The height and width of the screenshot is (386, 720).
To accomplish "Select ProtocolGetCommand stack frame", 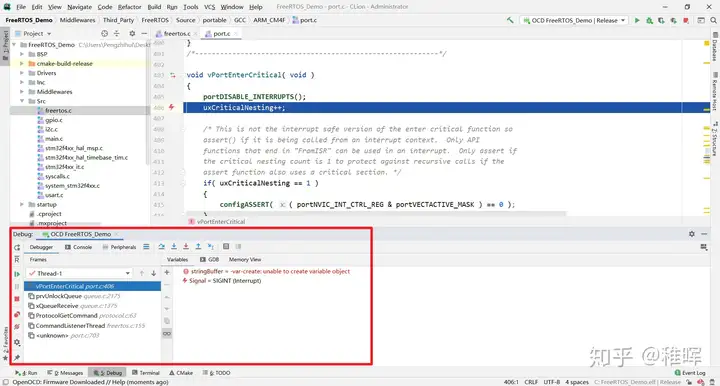I will 92,316.
